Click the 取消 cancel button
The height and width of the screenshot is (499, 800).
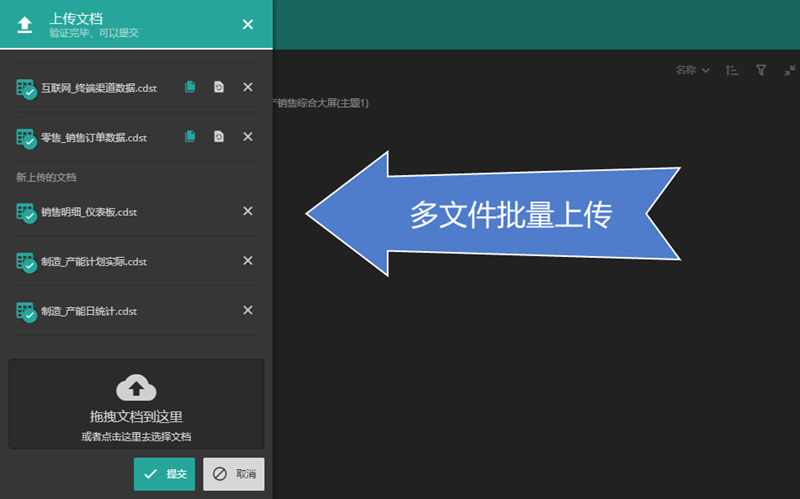pyautogui.click(x=234, y=474)
